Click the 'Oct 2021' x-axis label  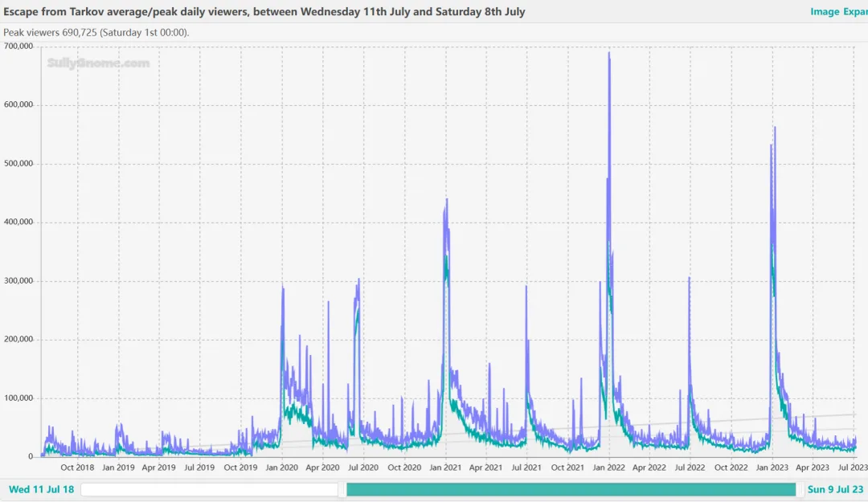(568, 467)
